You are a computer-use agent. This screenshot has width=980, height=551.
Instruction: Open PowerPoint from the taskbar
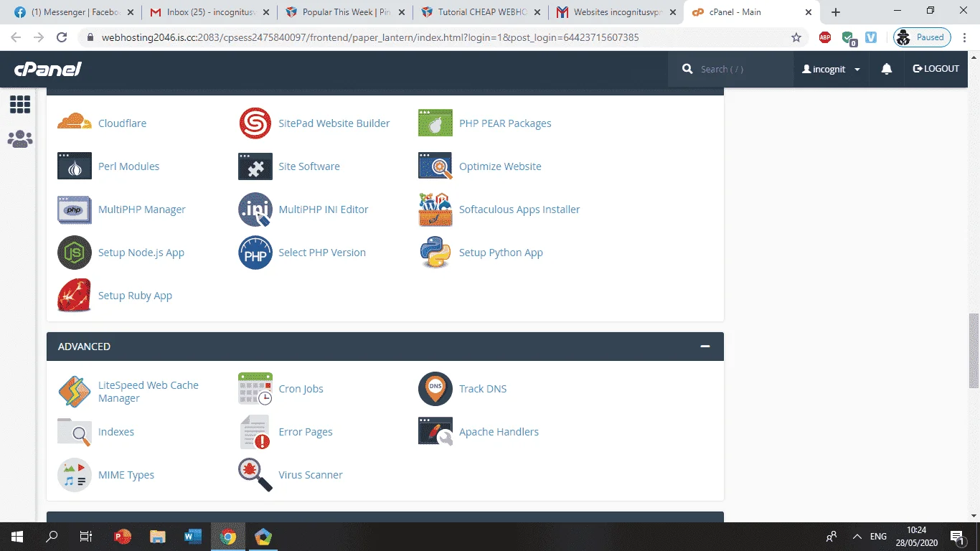click(123, 537)
